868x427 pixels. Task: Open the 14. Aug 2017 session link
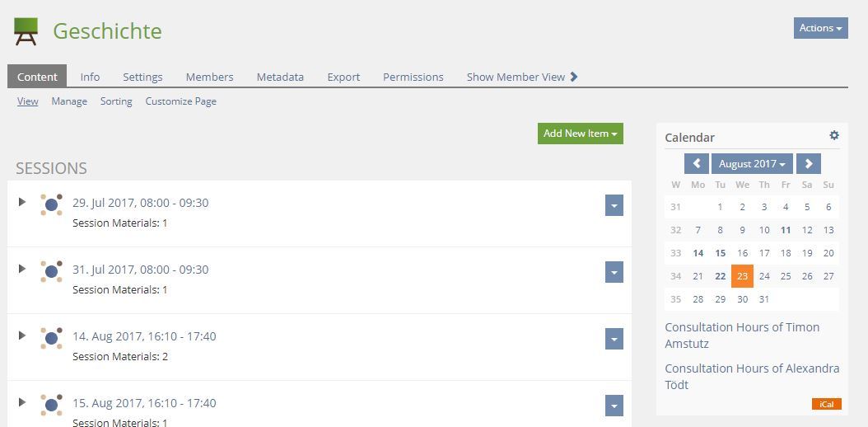144,336
